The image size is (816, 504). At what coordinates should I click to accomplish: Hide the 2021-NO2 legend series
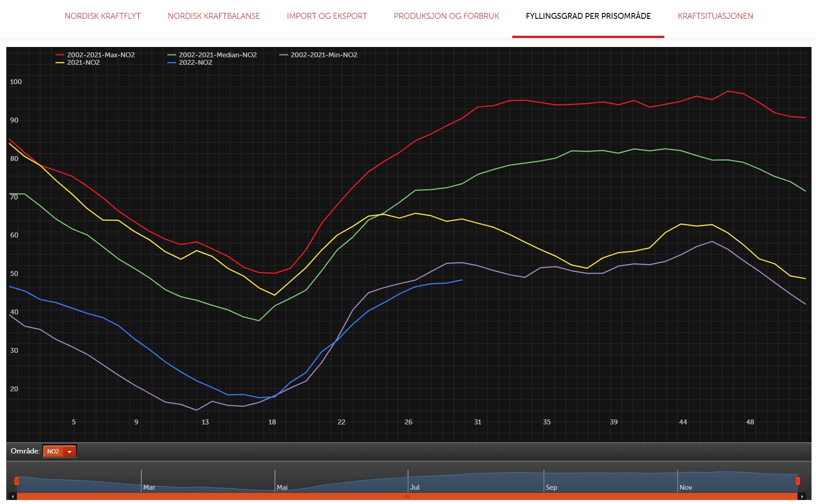click(78, 63)
